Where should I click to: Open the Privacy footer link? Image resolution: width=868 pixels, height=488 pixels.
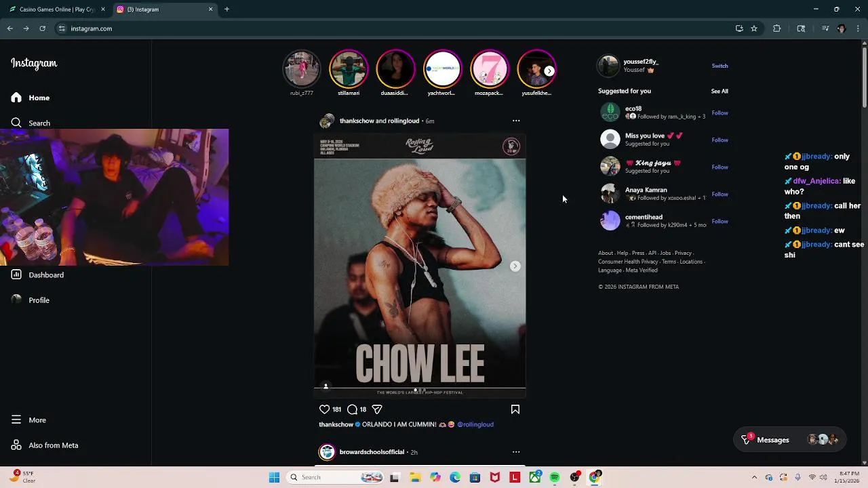click(683, 253)
